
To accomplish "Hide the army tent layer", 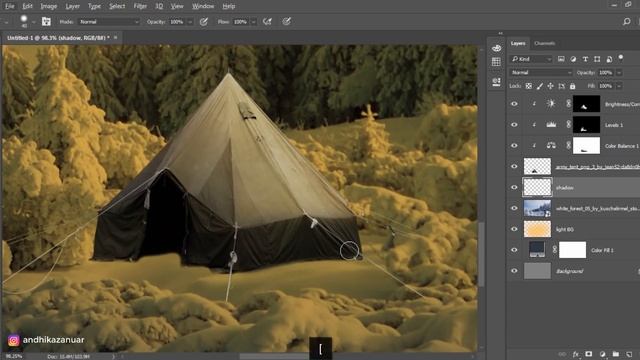I will point(514,166).
